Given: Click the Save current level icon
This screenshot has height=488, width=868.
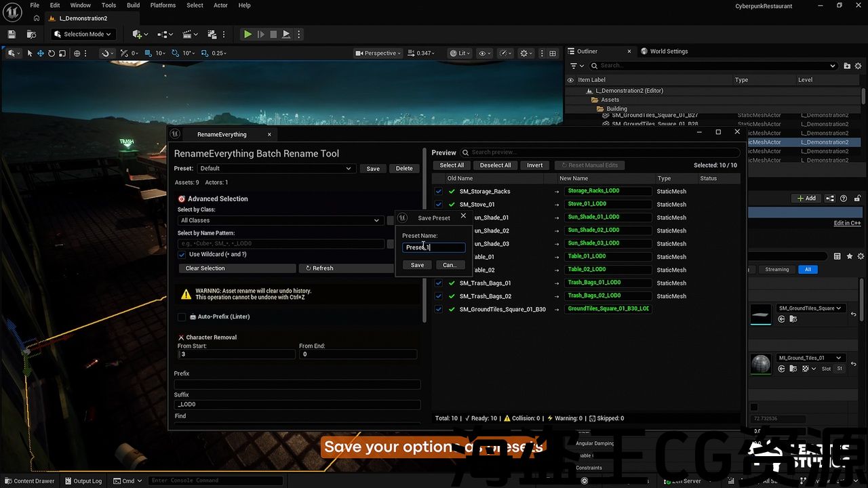Looking at the screenshot, I should (12, 34).
